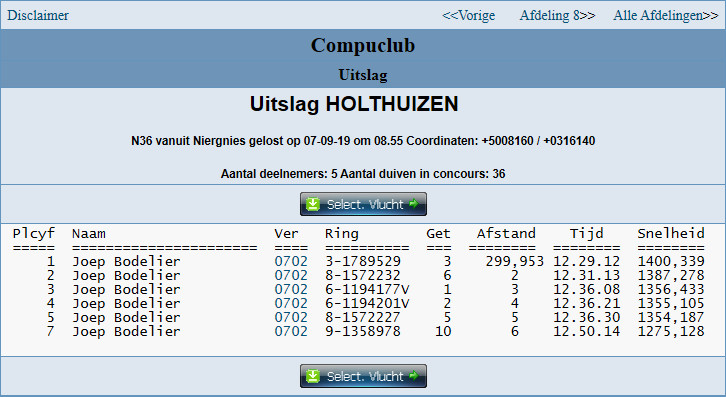Open Ver 0702 link for place 1

[x=291, y=261]
